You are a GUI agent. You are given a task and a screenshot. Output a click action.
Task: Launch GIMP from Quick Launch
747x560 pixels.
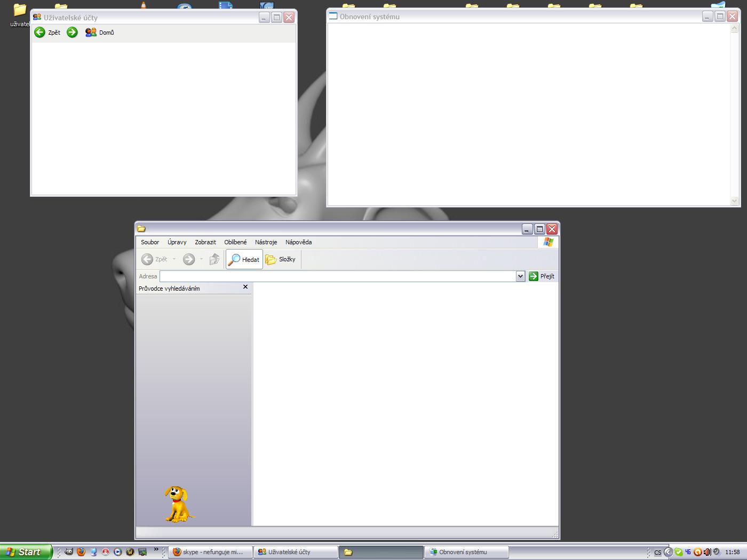[69, 552]
